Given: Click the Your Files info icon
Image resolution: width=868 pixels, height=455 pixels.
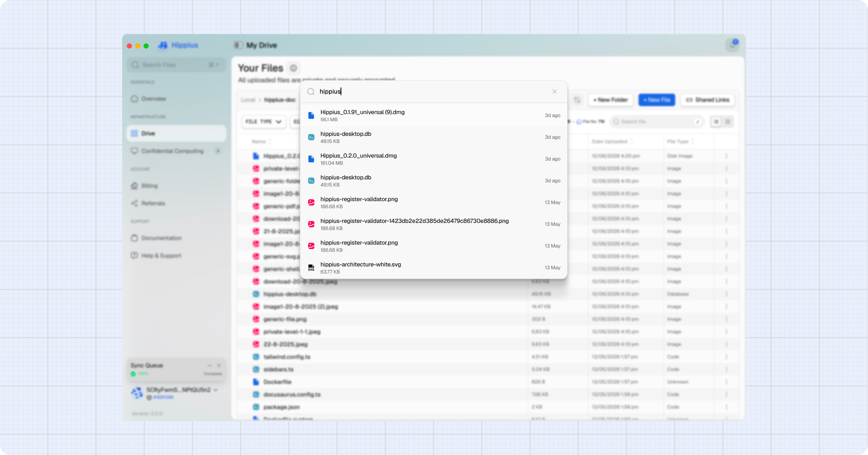Looking at the screenshot, I should pyautogui.click(x=293, y=68).
